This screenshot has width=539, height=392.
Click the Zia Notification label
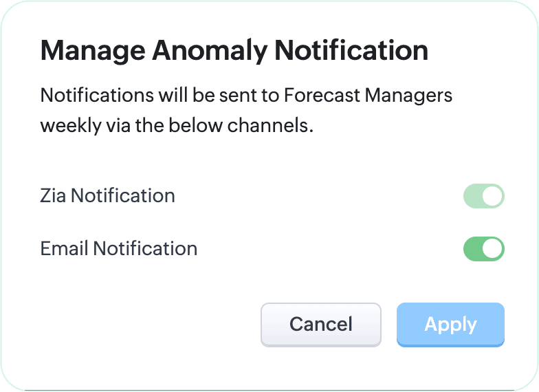click(108, 196)
